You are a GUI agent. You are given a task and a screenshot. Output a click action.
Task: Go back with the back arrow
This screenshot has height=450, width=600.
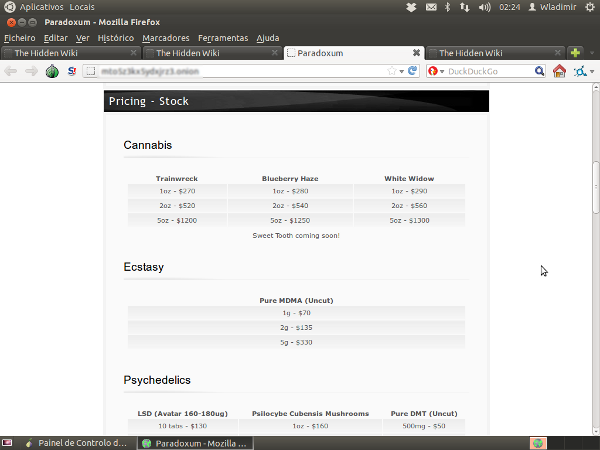[11, 71]
